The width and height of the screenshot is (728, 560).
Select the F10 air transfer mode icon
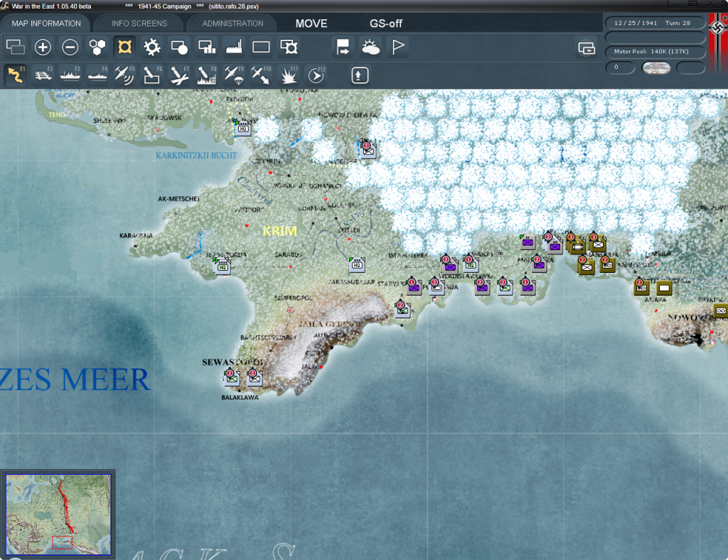[x=261, y=75]
